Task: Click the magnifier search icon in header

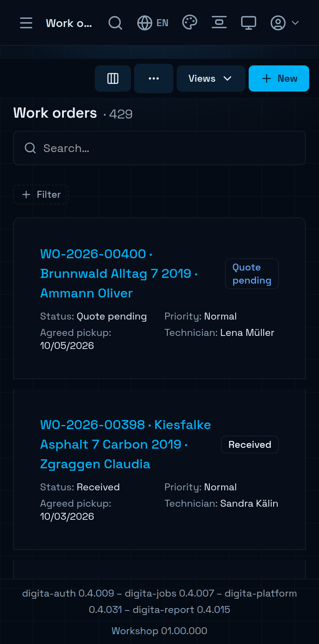Action: coord(115,23)
